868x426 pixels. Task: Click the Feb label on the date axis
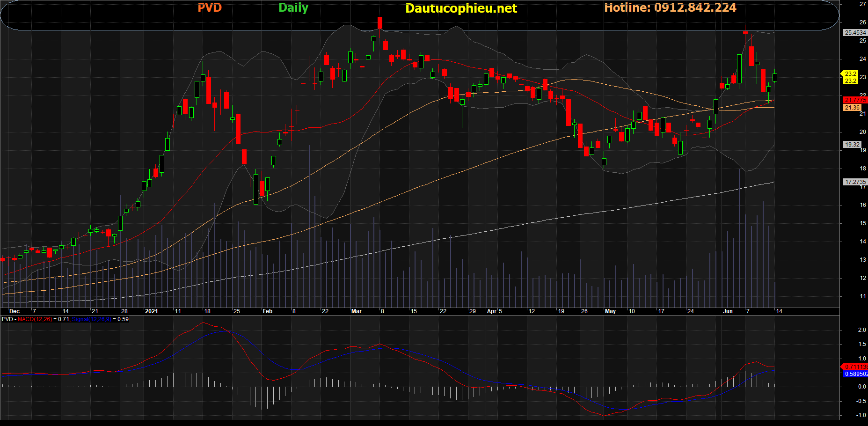(267, 311)
